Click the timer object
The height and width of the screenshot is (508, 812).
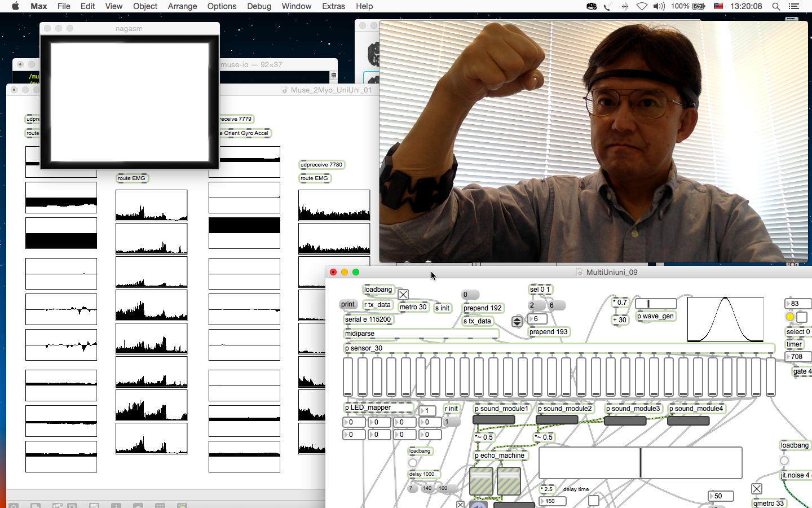click(x=795, y=344)
